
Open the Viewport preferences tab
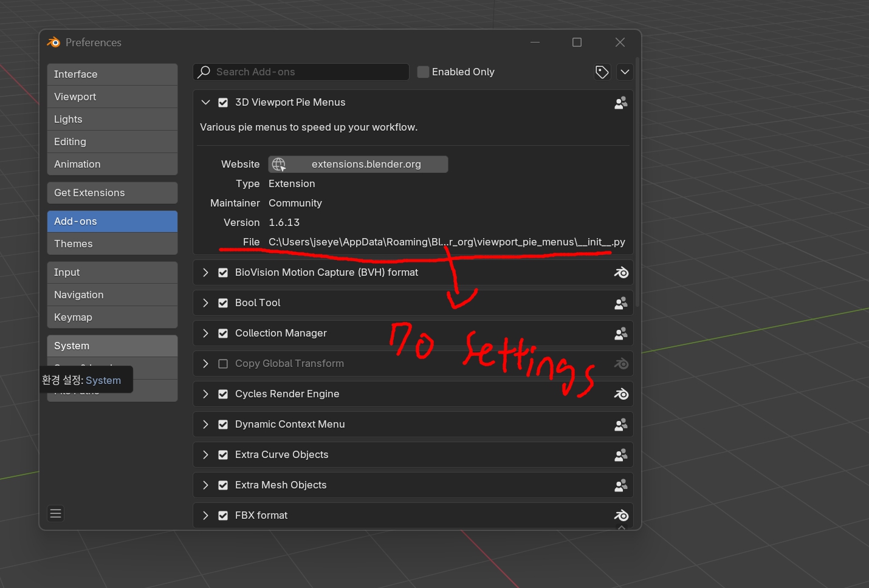(112, 97)
